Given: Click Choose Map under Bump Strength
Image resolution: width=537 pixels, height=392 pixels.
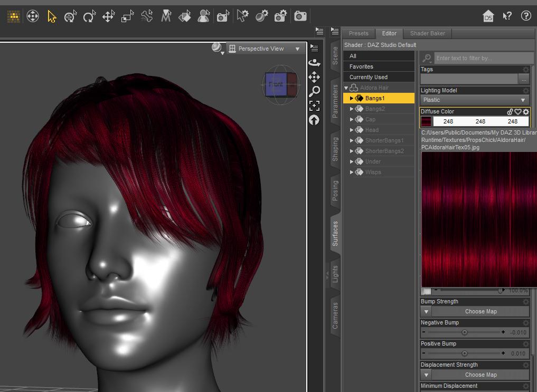Looking at the screenshot, I should (480, 311).
